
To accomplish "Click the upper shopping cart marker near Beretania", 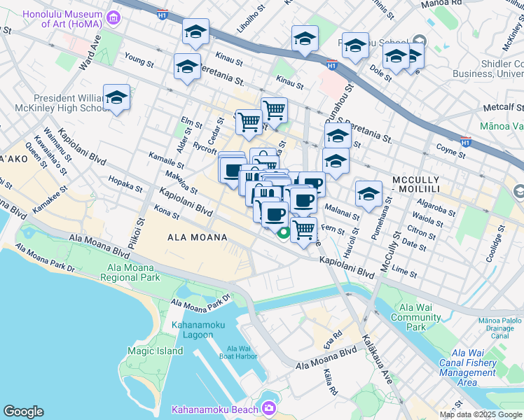I will (275, 111).
